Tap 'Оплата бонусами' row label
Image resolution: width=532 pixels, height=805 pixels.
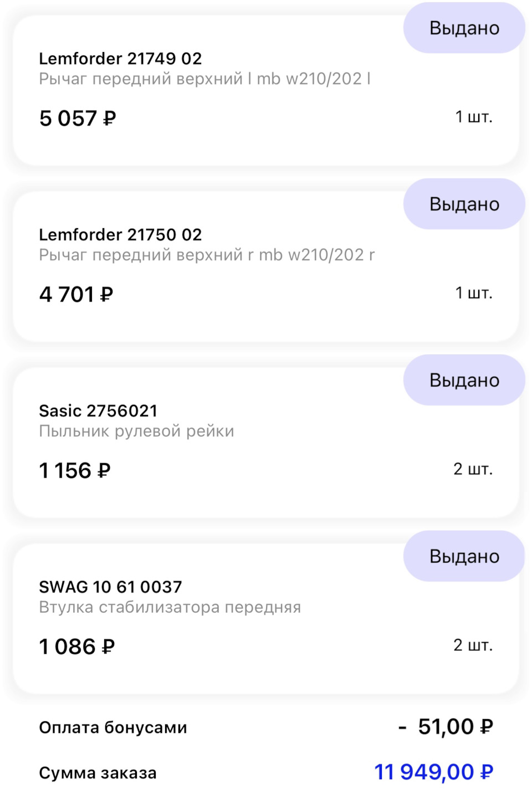point(113,728)
